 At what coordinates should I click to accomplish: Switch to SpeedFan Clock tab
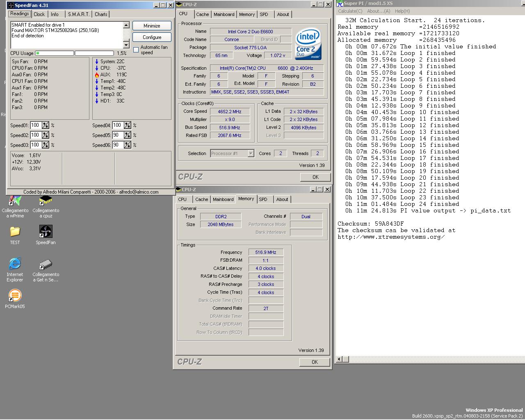tap(39, 14)
